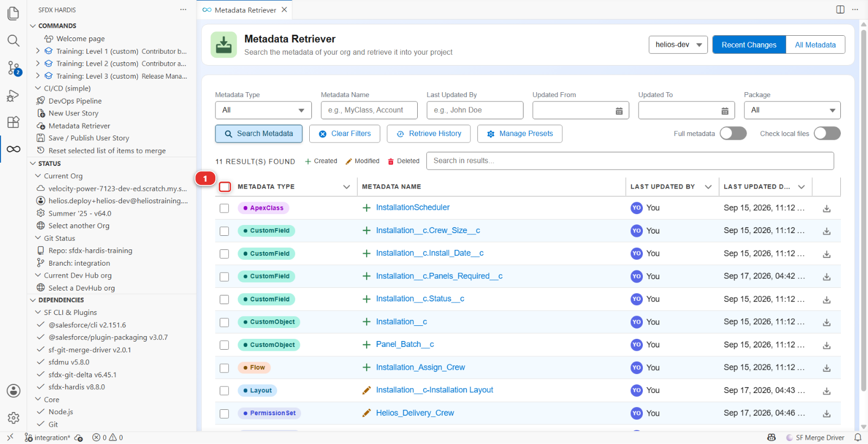Open the Metadata Type dropdown
Viewport: 868px width, 444px height.
[x=263, y=110]
